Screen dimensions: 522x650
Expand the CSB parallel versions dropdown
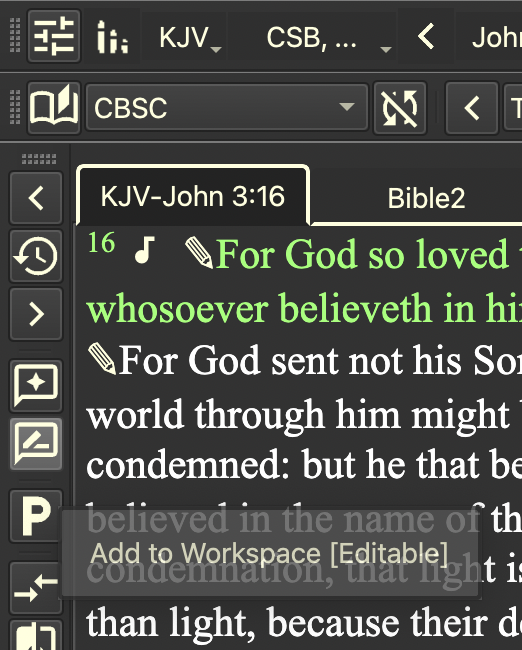312,37
